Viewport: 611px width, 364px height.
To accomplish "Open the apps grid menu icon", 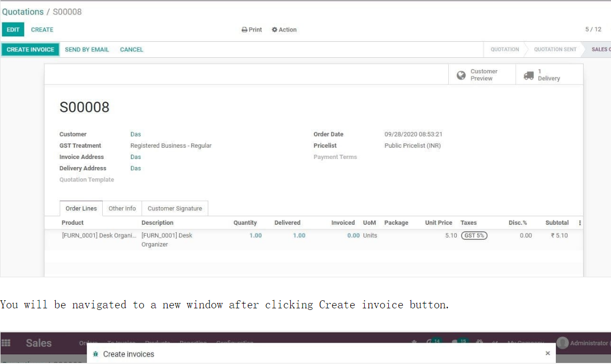I will (x=6, y=343).
